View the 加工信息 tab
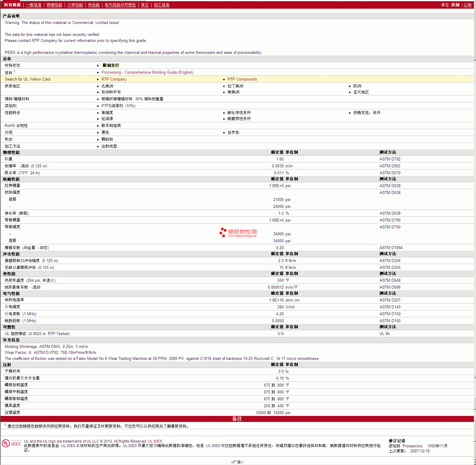The image size is (476, 465). tap(161, 5)
